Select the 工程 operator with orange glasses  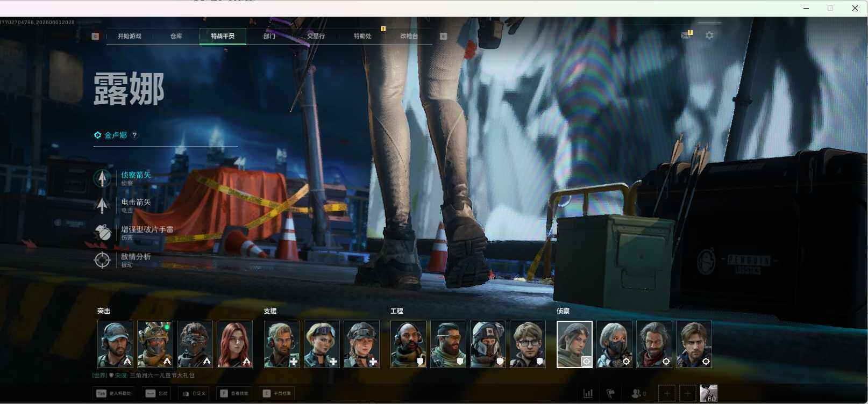tap(448, 344)
